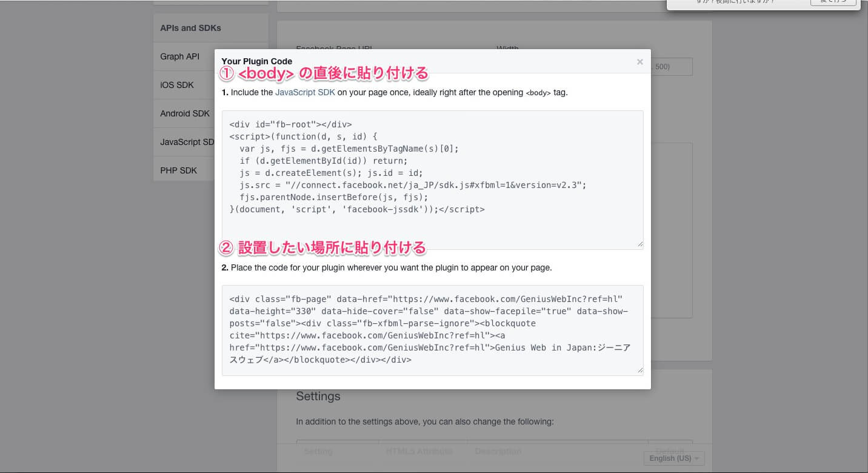The height and width of the screenshot is (473, 868).
Task: Click the Settings heading on background page
Action: coord(318,396)
